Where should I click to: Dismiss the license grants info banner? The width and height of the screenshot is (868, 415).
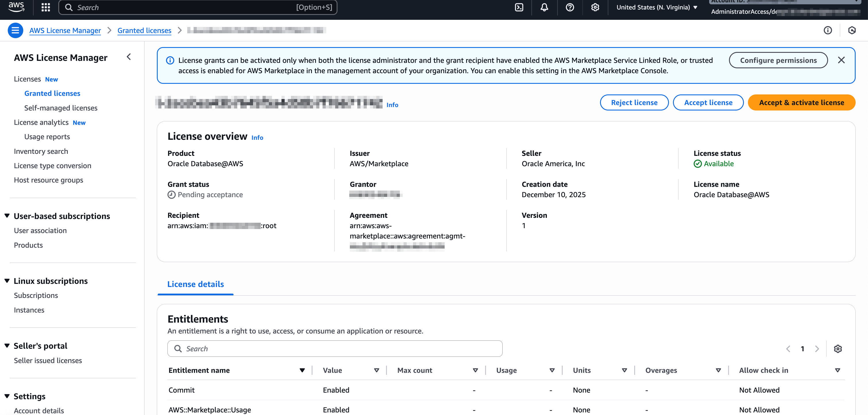tap(841, 60)
